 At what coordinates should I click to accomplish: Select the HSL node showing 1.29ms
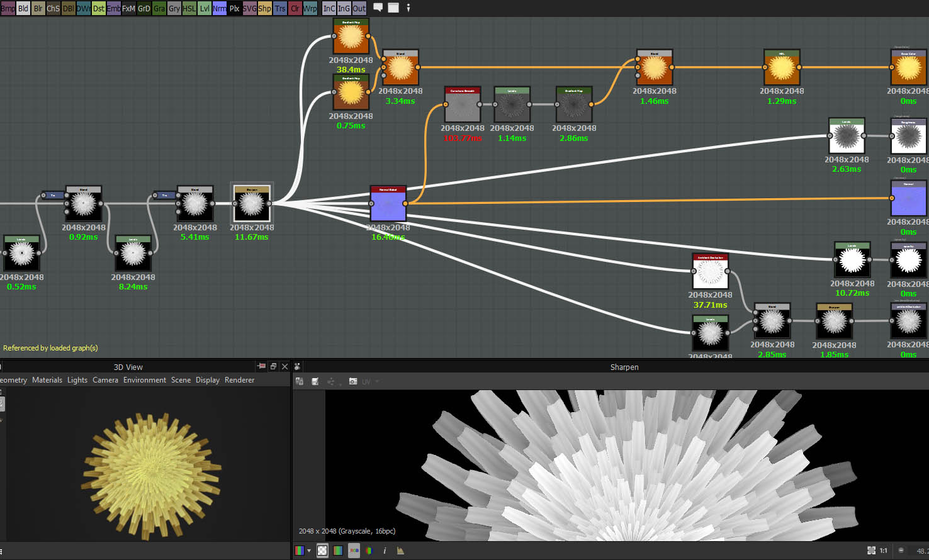click(x=782, y=67)
